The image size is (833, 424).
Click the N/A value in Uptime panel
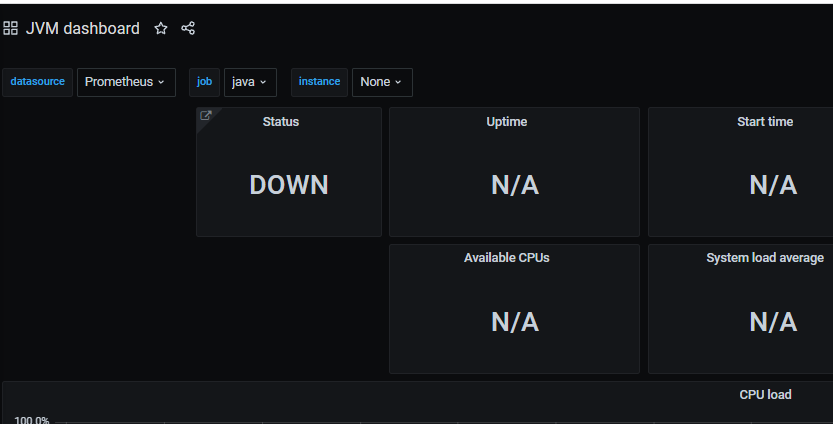click(515, 185)
